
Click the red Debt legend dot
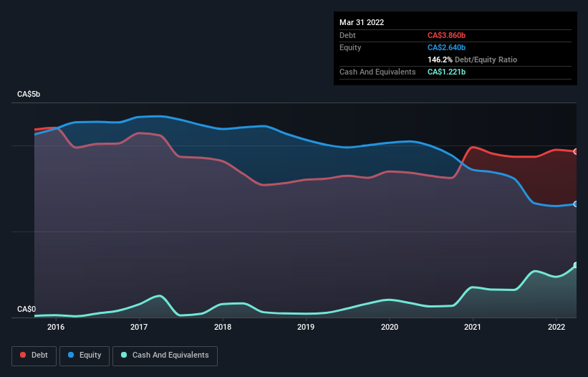[x=23, y=355]
